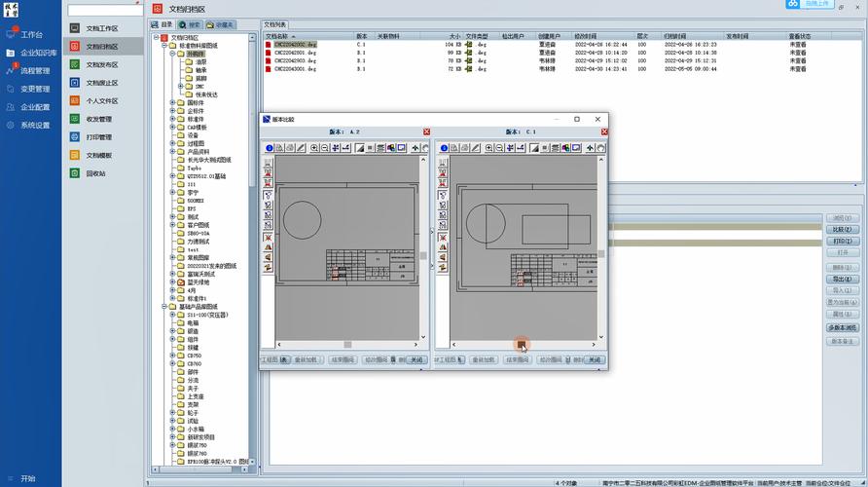Select 打印管理 in document sidebar
The height and width of the screenshot is (487, 868).
[98, 137]
